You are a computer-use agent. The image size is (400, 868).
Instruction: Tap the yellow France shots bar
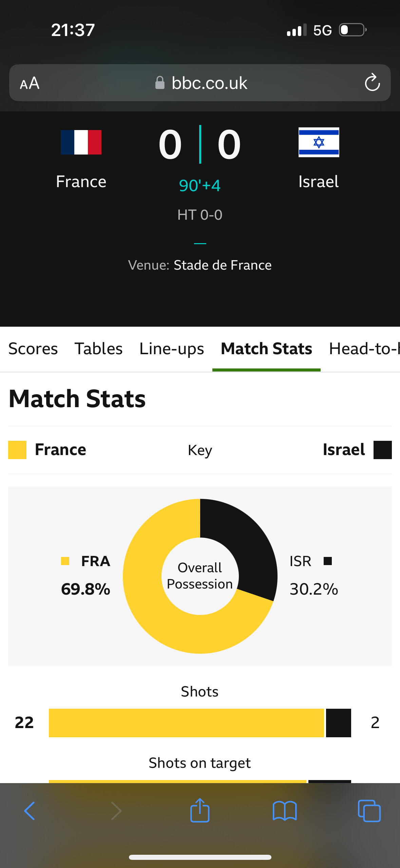(186, 723)
